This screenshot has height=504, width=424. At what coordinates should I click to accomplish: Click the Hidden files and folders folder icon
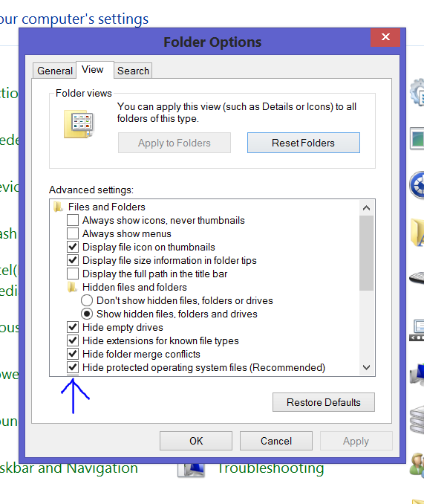72,287
